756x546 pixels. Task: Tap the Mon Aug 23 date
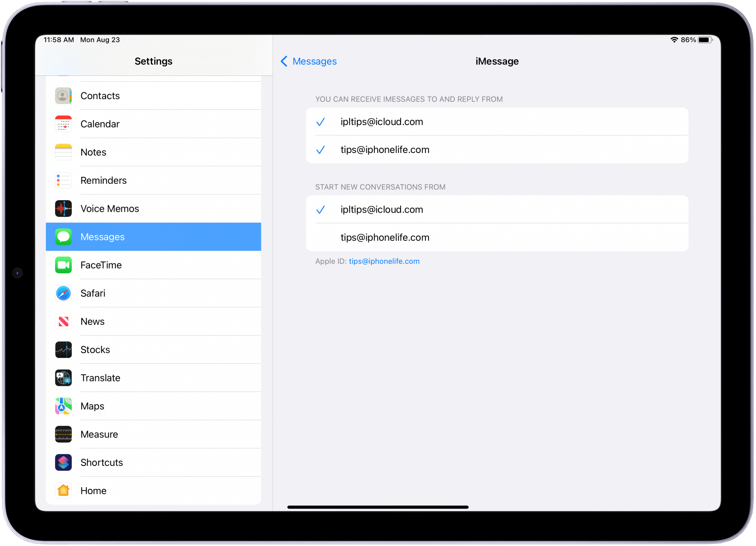(x=100, y=40)
